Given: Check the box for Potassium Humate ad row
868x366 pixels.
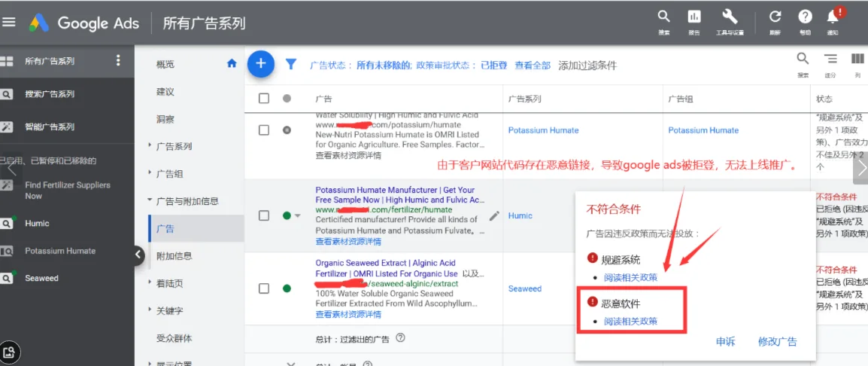Looking at the screenshot, I should click(264, 130).
